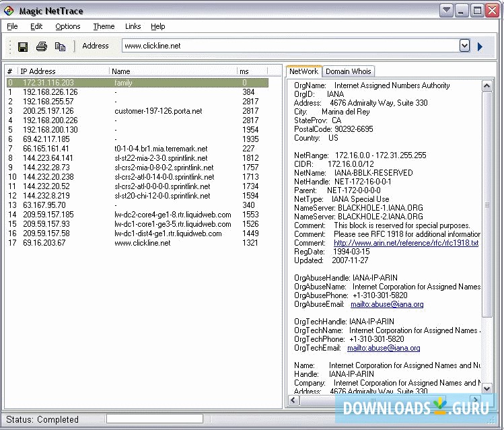The width and height of the screenshot is (504, 430).
Task: Click the Magic NetTrace title bar icon
Action: click(x=9, y=11)
